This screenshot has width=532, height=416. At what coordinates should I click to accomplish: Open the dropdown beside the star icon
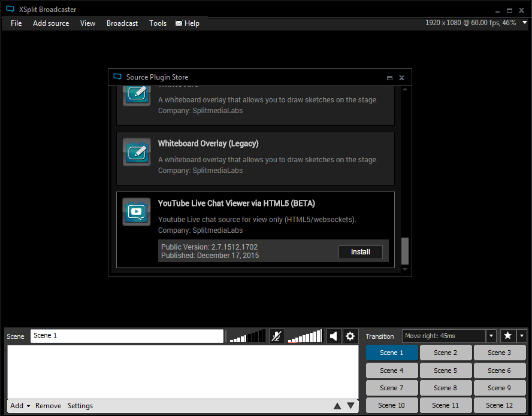tap(521, 336)
